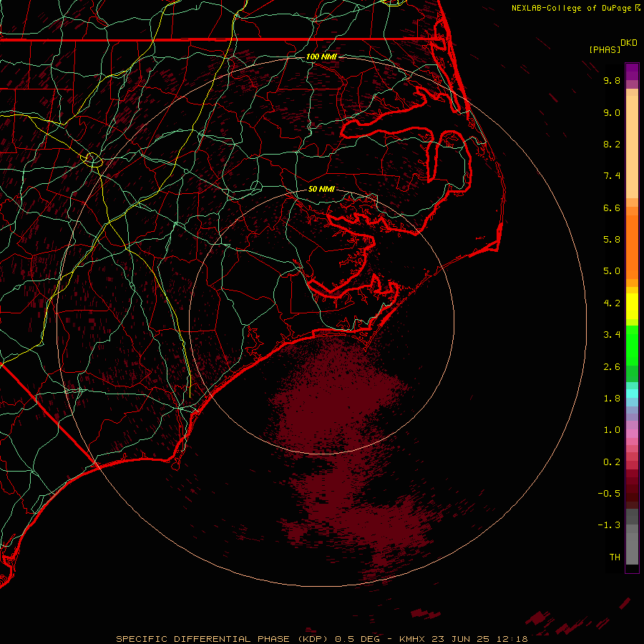Click the cyan band of the color scale
This screenshot has height=644, width=644.
pyautogui.click(x=632, y=394)
